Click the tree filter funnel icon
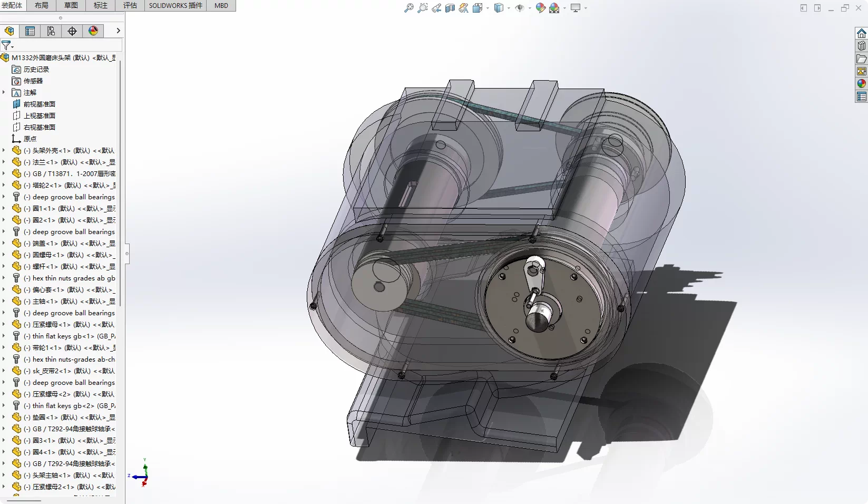868x504 pixels. tap(6, 45)
